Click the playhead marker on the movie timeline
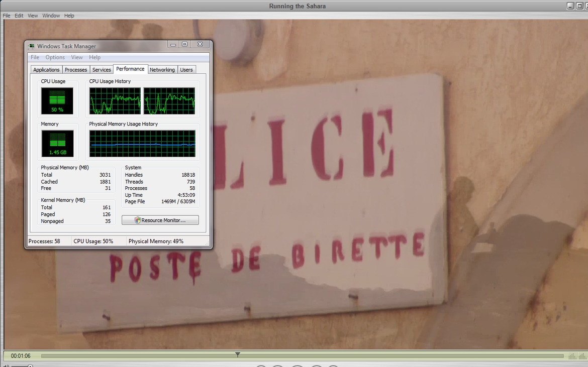 pyautogui.click(x=237, y=354)
